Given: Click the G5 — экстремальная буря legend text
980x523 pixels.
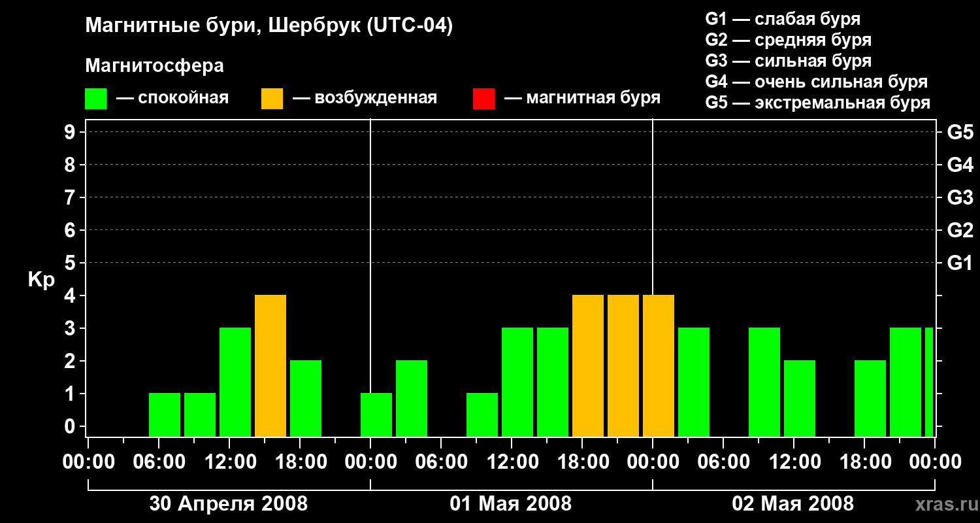Looking at the screenshot, I should [817, 103].
